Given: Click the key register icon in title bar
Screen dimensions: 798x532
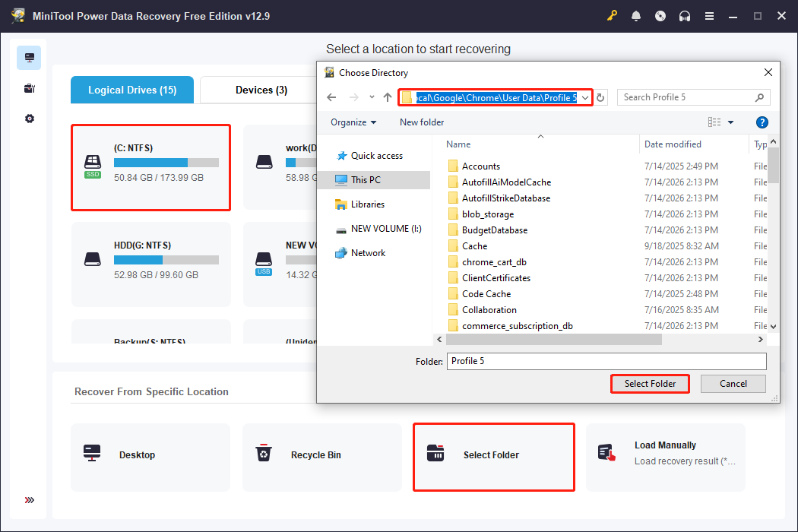Looking at the screenshot, I should (612, 16).
